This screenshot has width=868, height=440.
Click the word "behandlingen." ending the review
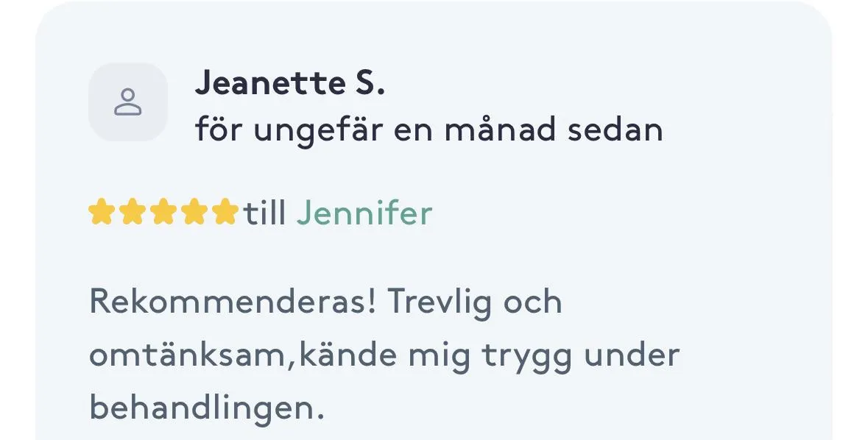[206, 408]
